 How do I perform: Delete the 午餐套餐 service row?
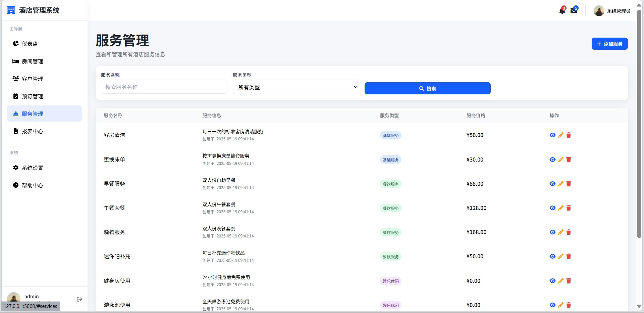[569, 208]
